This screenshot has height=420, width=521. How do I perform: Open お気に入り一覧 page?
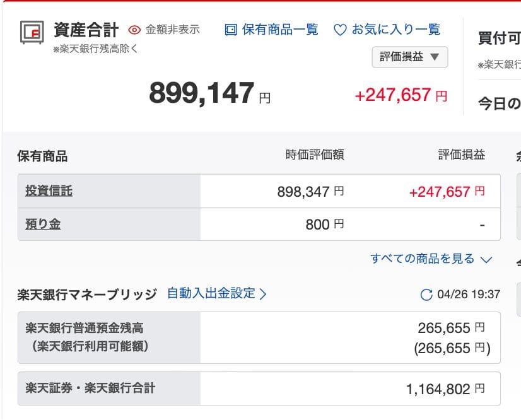395,30
